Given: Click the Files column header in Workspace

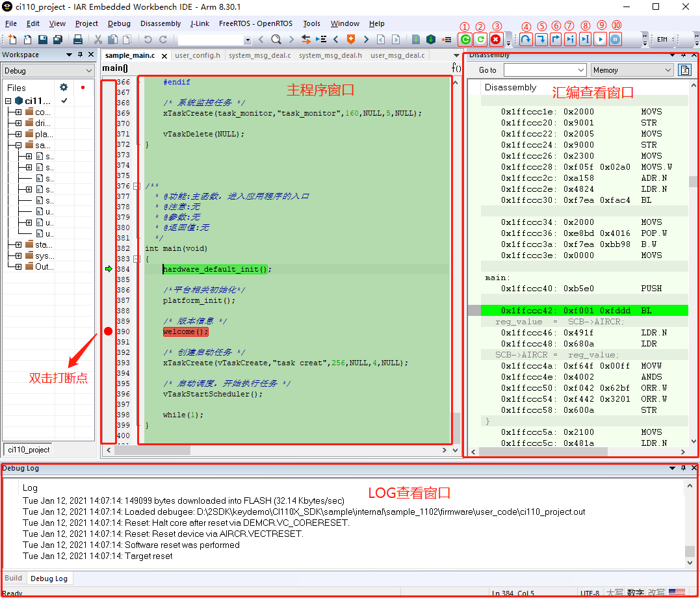Looking at the screenshot, I should pyautogui.click(x=29, y=88).
